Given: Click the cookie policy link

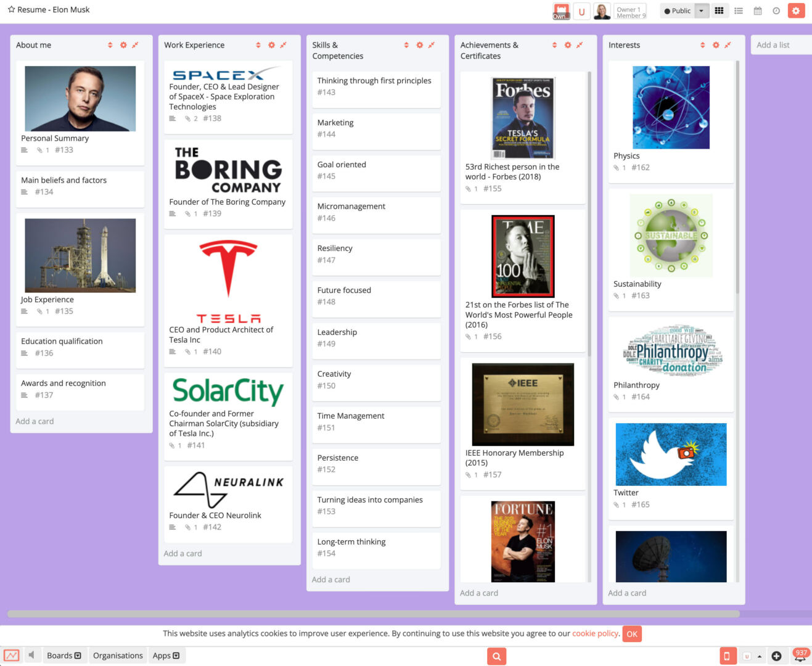Looking at the screenshot, I should coord(595,633).
